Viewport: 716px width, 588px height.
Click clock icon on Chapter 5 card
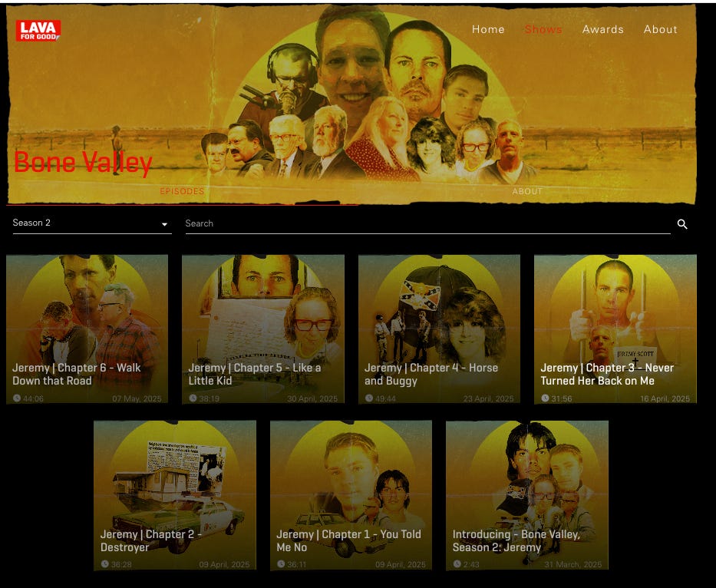(x=193, y=398)
